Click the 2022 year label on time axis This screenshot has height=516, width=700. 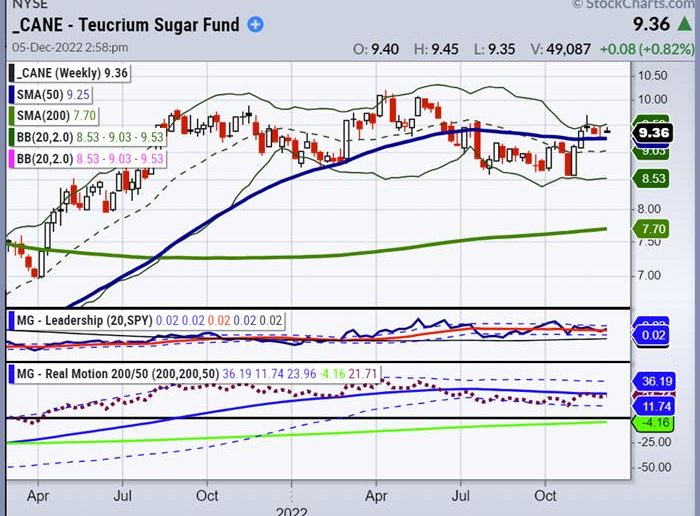click(292, 511)
